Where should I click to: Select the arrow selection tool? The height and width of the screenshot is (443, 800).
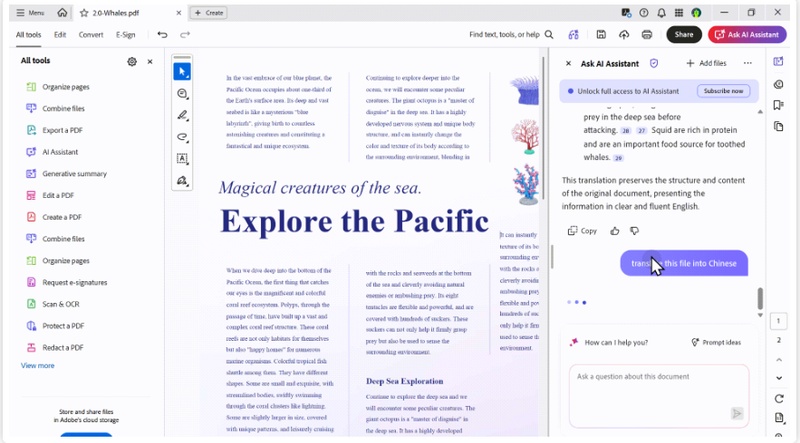pos(182,72)
